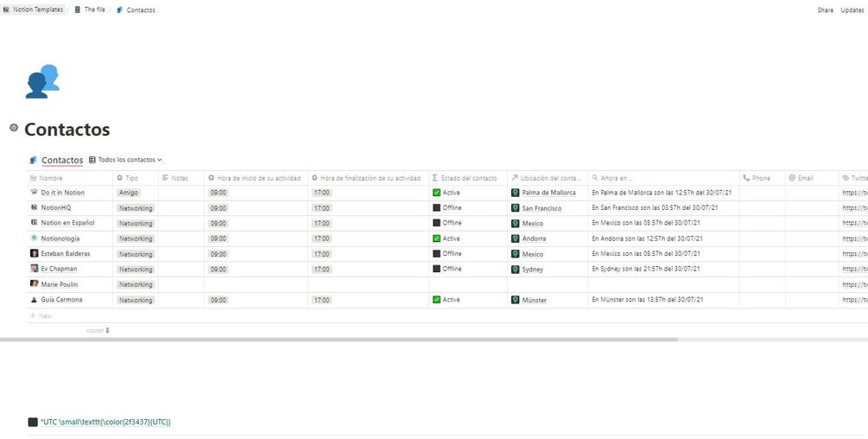Click the Active checkmark in Do it in Notion row
Screen dimensions: 868x439
436,193
